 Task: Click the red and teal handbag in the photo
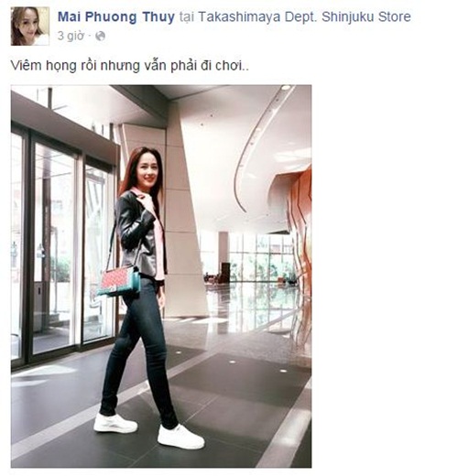[x=119, y=281]
